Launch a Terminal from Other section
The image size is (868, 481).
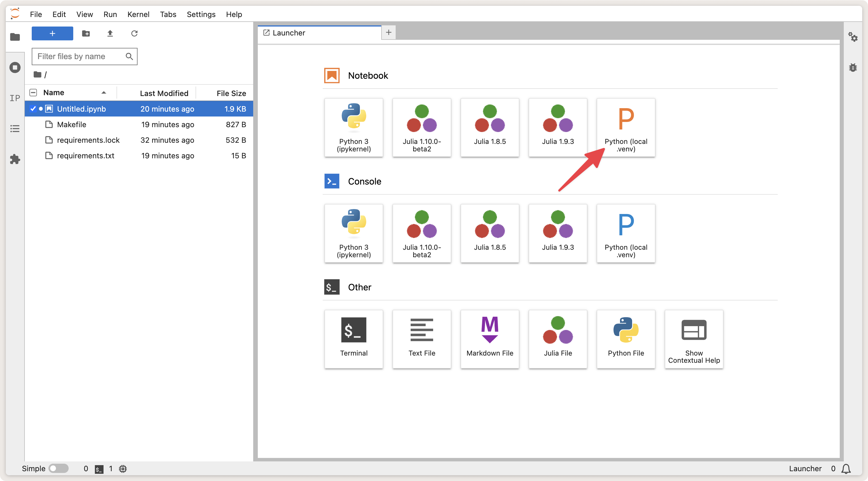(x=354, y=339)
